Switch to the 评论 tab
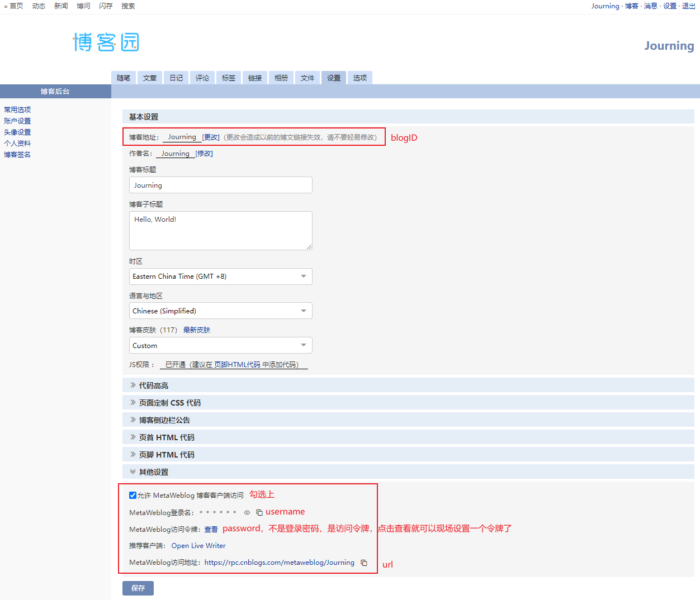 click(x=202, y=78)
